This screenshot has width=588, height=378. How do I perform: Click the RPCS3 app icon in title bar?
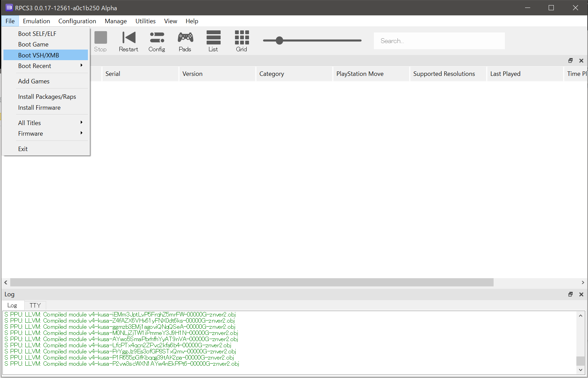(x=9, y=8)
